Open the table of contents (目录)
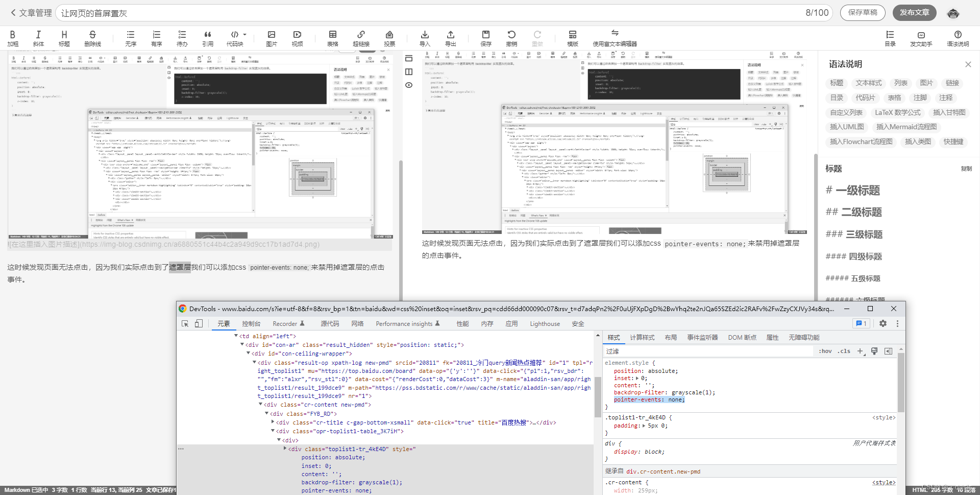 point(890,38)
